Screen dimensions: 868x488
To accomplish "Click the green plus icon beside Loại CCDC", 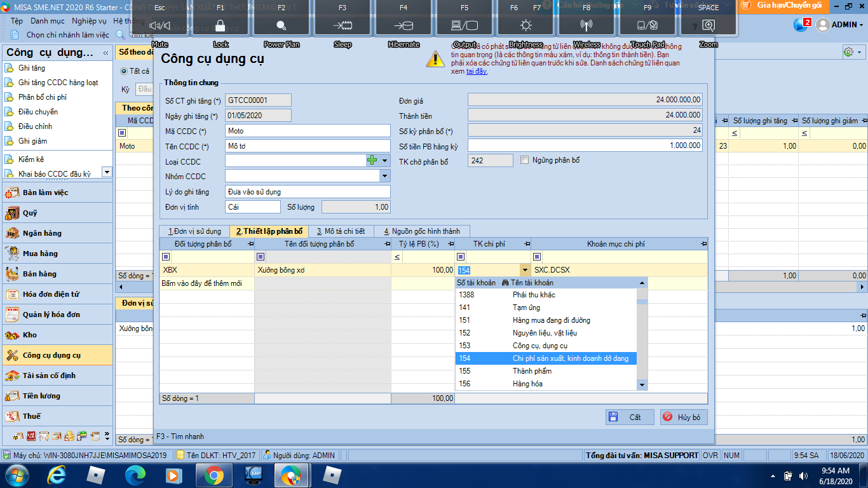I will (x=372, y=161).
